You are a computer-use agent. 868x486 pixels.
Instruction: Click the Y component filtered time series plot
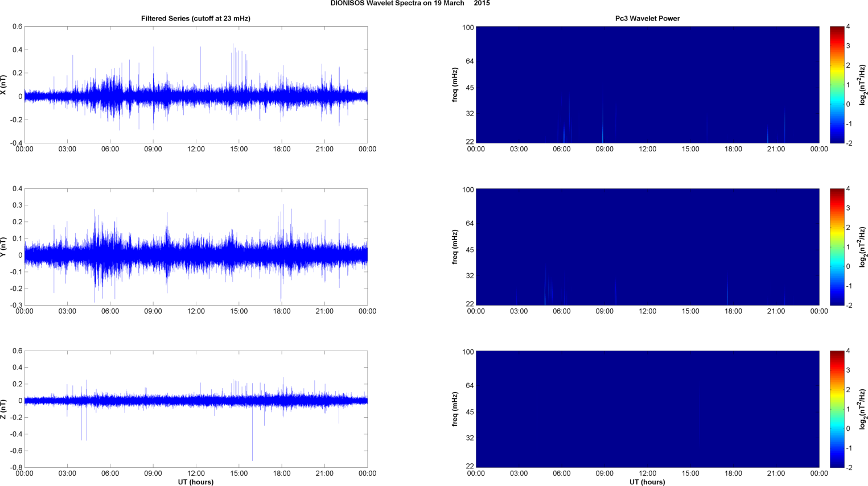click(196, 247)
